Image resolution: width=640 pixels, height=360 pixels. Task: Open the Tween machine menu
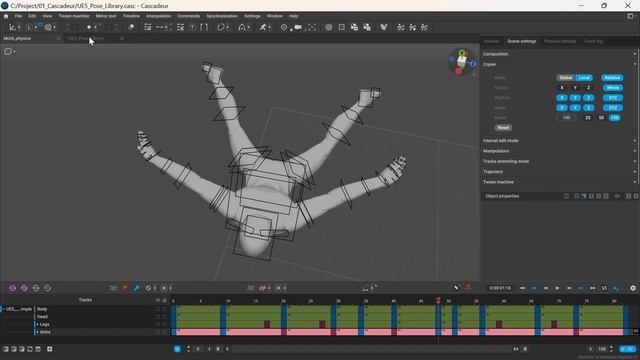coord(73,16)
